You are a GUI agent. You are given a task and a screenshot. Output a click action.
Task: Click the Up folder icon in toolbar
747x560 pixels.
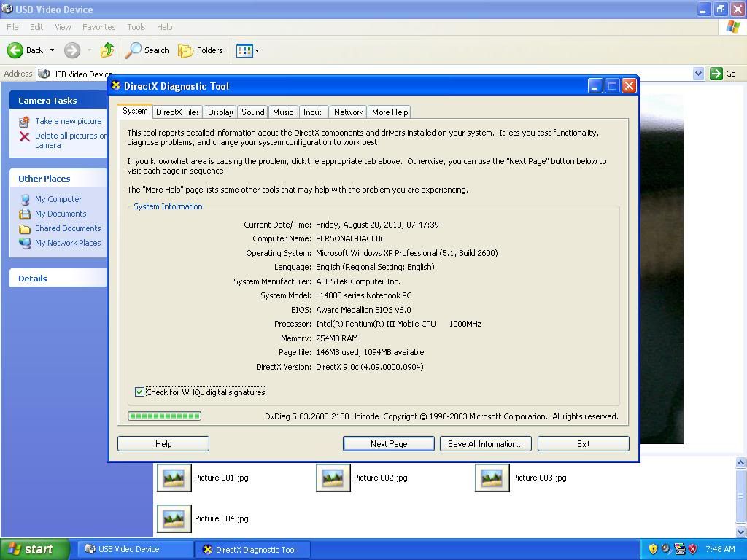[x=107, y=50]
